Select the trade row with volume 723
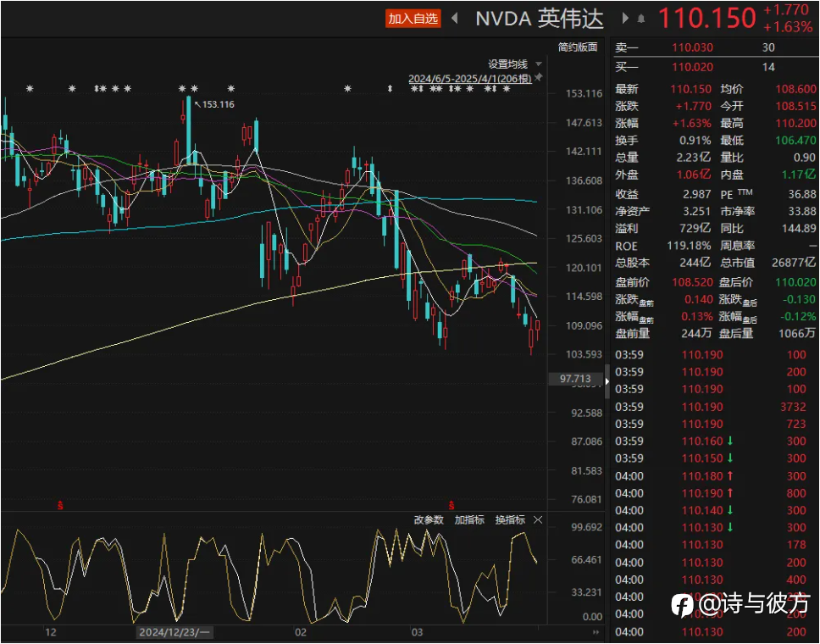The image size is (820, 644). (711, 424)
